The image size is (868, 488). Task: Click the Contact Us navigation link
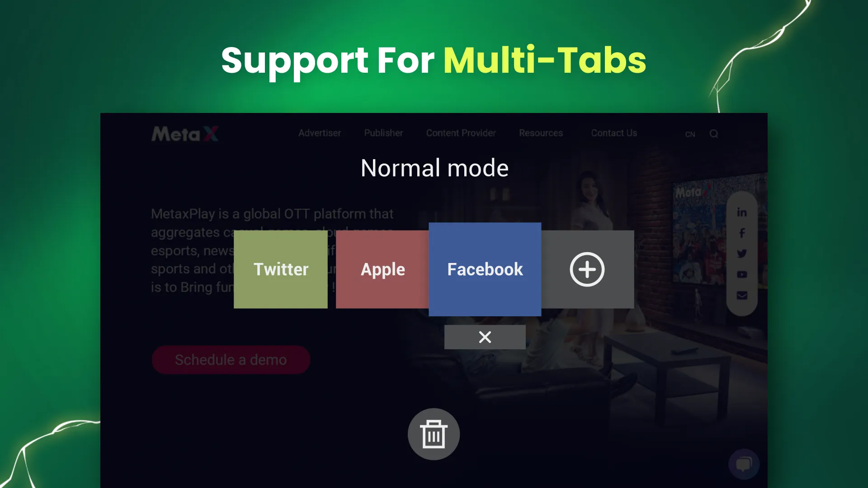pyautogui.click(x=613, y=133)
